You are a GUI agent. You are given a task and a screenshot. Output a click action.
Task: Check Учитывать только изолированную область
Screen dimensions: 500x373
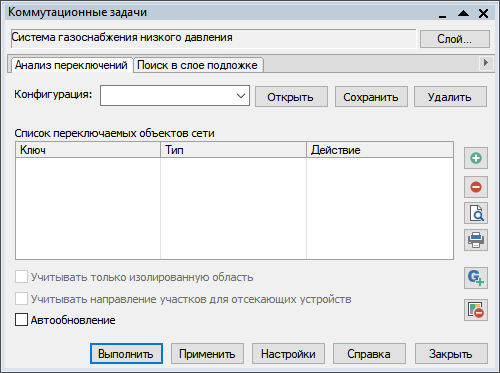pyautogui.click(x=21, y=277)
